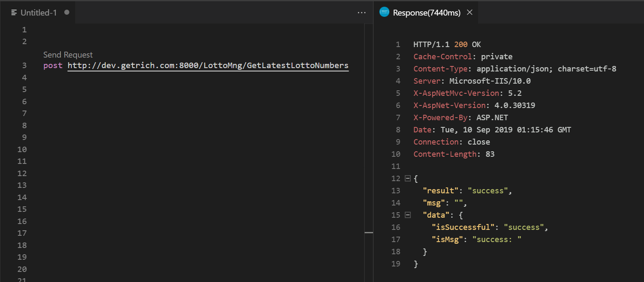Click the "success" value of result
644x282 pixels.
488,191
